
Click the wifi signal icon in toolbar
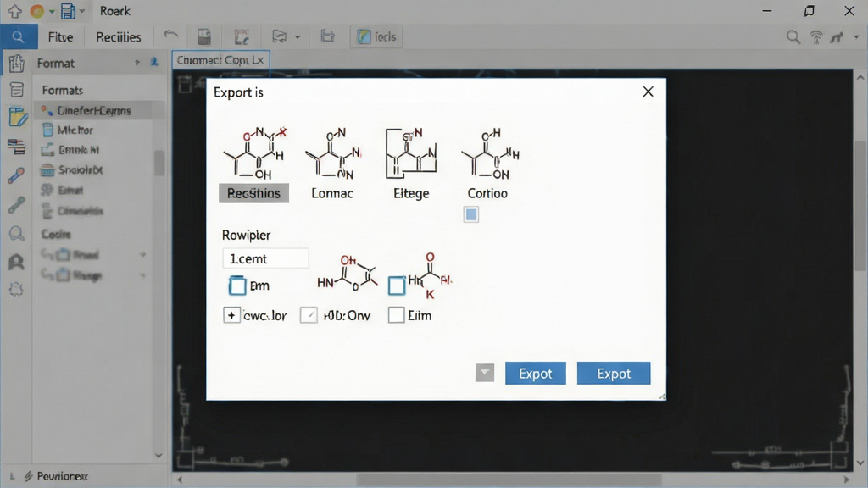tap(816, 37)
